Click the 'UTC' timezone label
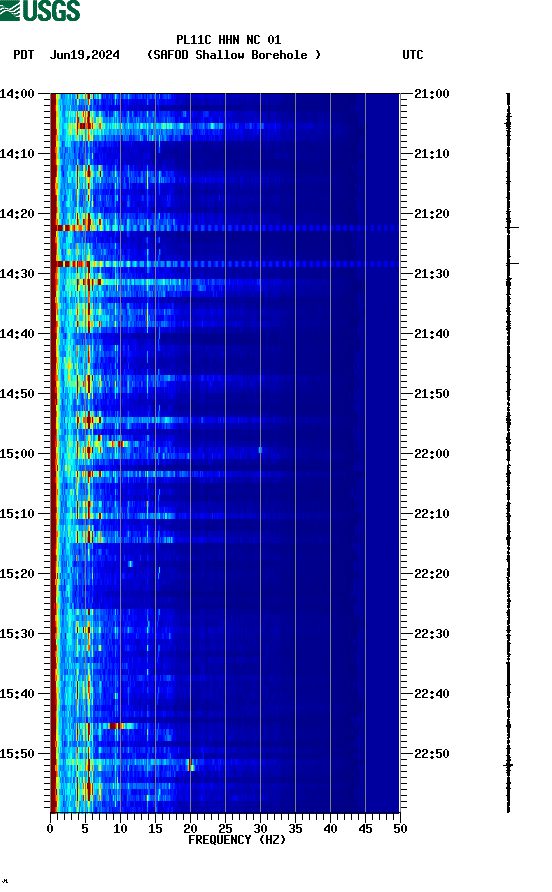 point(413,55)
